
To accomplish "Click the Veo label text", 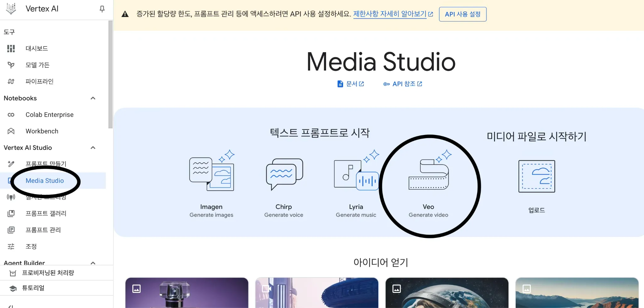I will (428, 207).
